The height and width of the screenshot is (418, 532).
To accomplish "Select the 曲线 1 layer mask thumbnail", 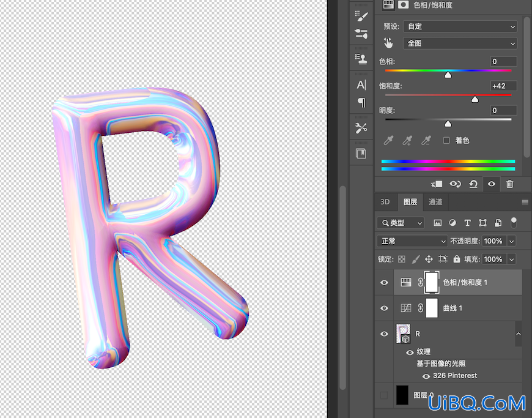I will 432,308.
